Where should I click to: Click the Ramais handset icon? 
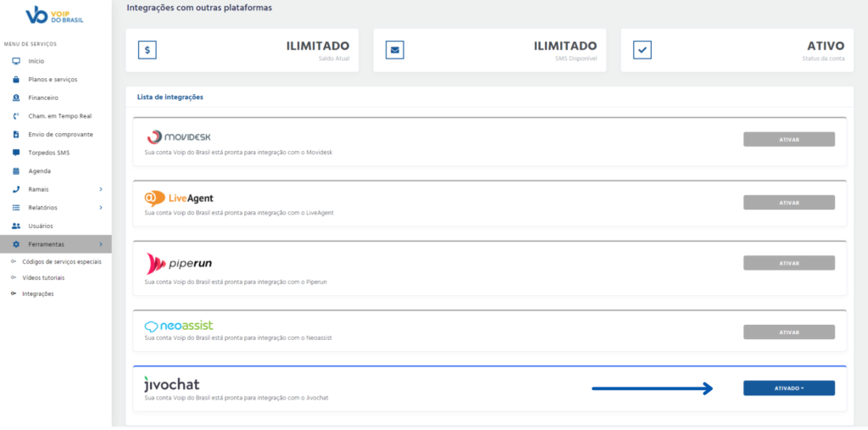pyautogui.click(x=16, y=189)
